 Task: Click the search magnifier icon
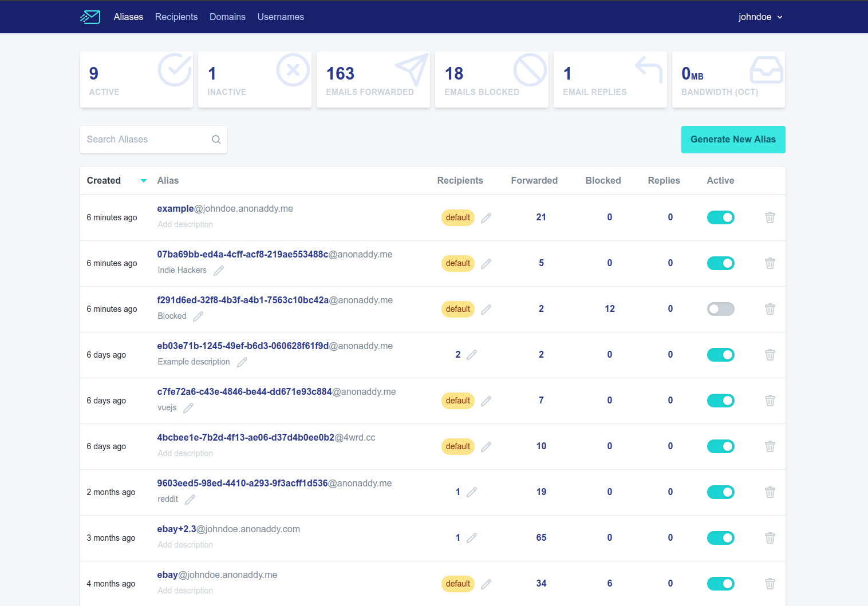pyautogui.click(x=216, y=140)
